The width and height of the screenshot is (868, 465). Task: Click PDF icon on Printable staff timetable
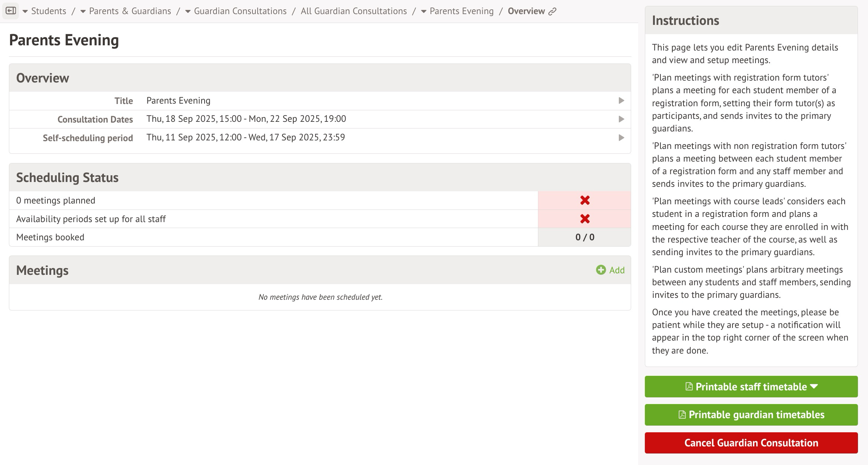(x=689, y=387)
